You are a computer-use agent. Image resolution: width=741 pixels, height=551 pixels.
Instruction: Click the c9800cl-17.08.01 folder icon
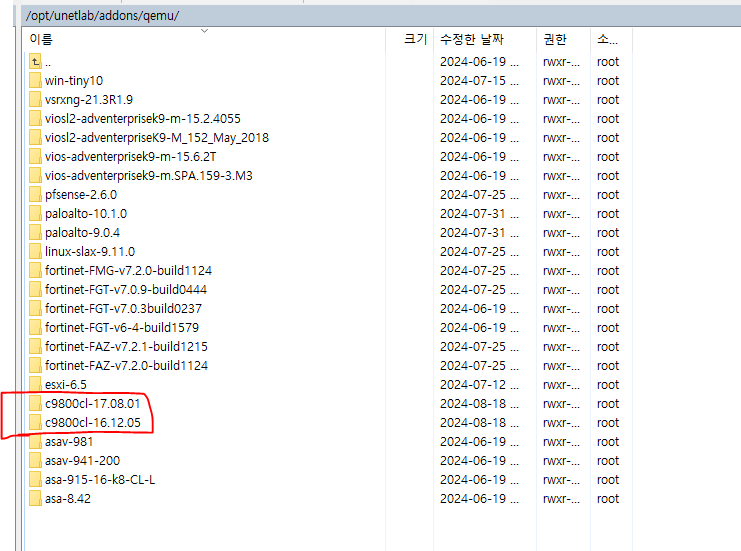[x=35, y=403]
